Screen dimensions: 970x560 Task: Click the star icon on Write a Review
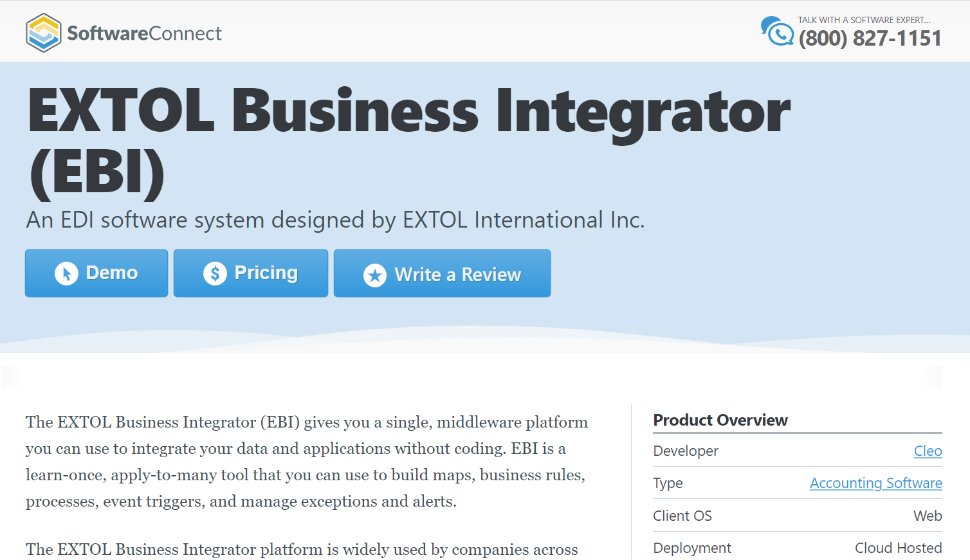coord(375,275)
